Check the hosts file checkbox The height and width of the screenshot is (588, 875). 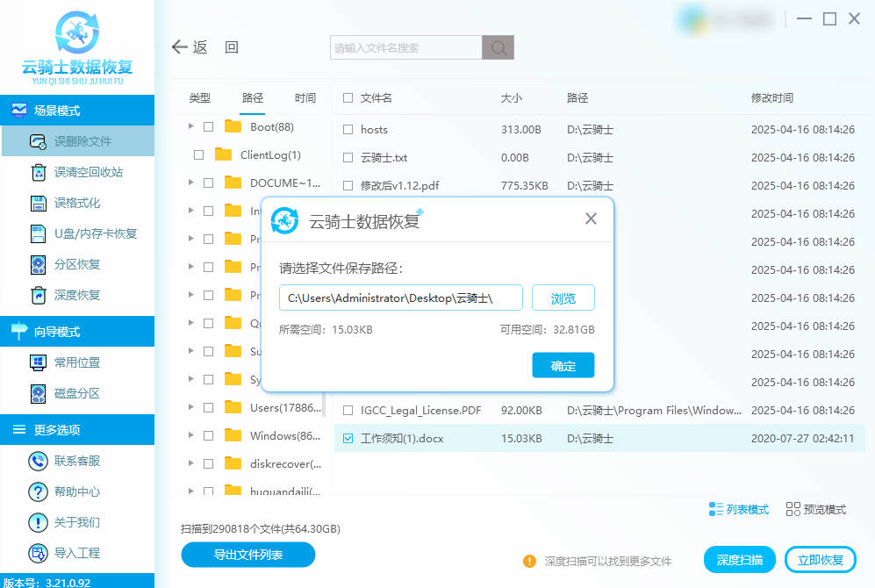[x=348, y=129]
